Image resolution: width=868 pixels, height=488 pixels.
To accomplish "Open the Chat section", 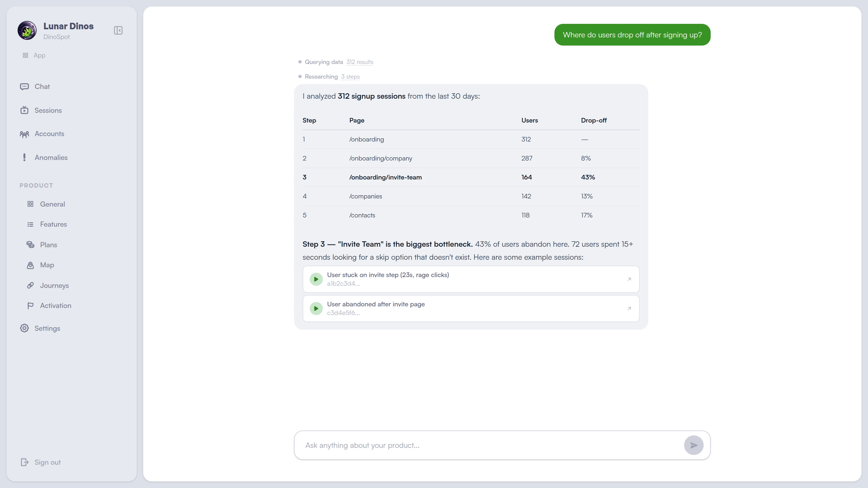I will pos(42,86).
